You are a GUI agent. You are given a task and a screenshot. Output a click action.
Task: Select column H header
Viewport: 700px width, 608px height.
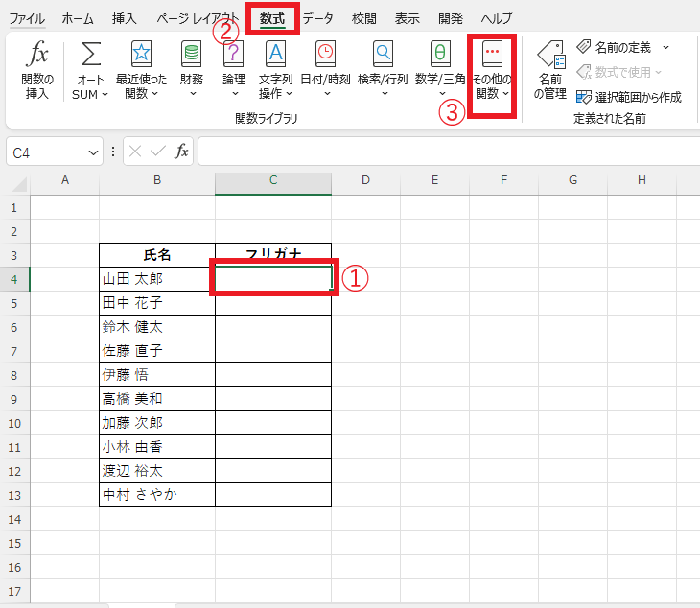642,180
